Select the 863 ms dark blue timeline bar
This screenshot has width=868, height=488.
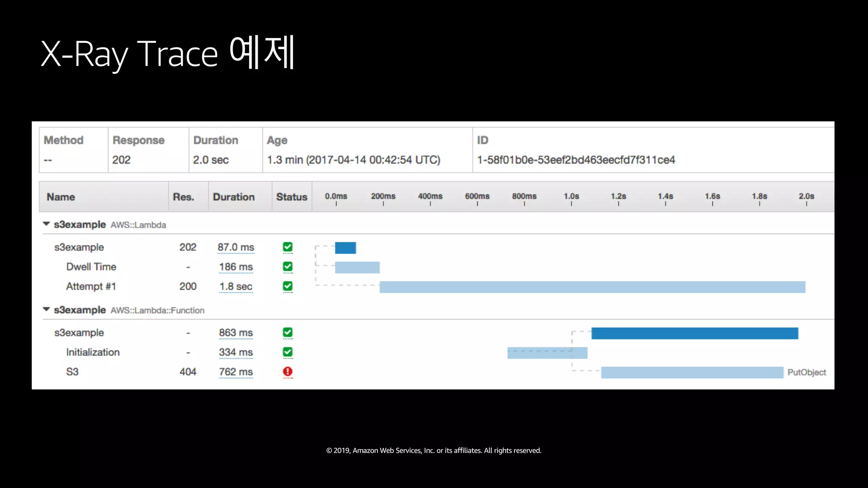695,333
